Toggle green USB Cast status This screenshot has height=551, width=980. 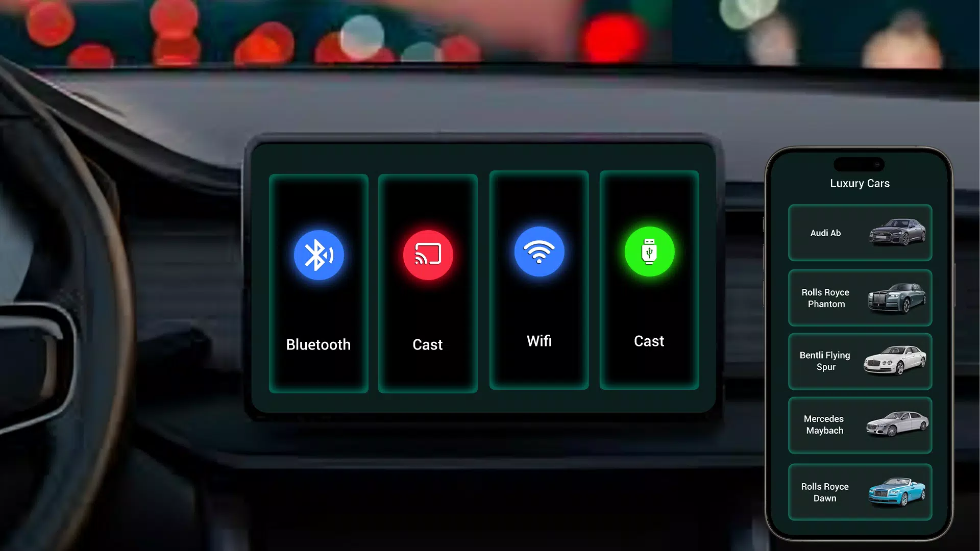[x=648, y=253]
